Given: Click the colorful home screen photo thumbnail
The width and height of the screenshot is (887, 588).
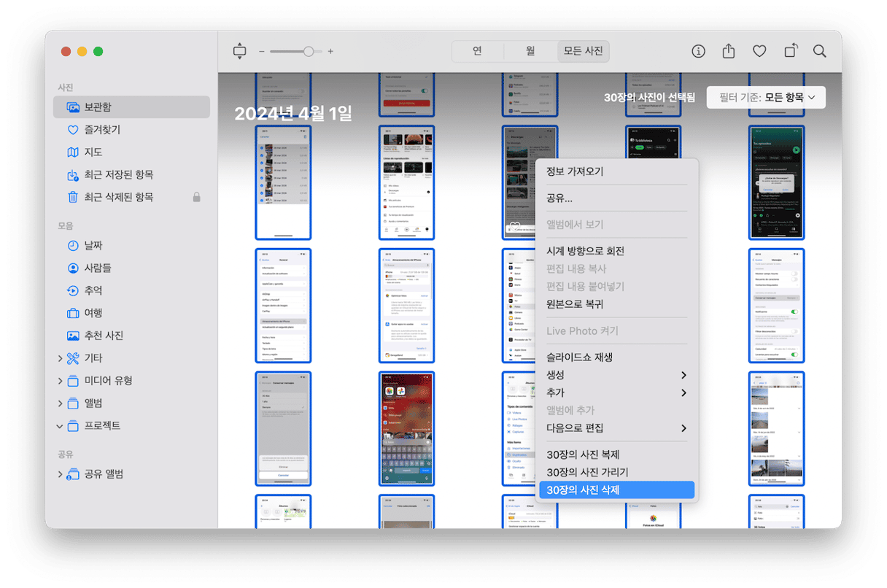Looking at the screenshot, I should coord(406,428).
